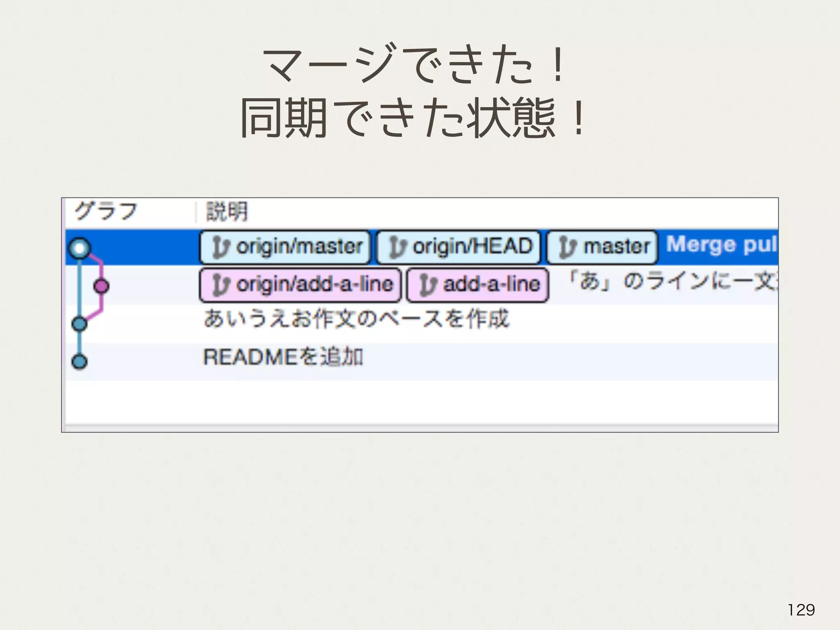Select the origin/add-a-line branch label
Viewport: 840px width, 630px height.
[x=314, y=285]
